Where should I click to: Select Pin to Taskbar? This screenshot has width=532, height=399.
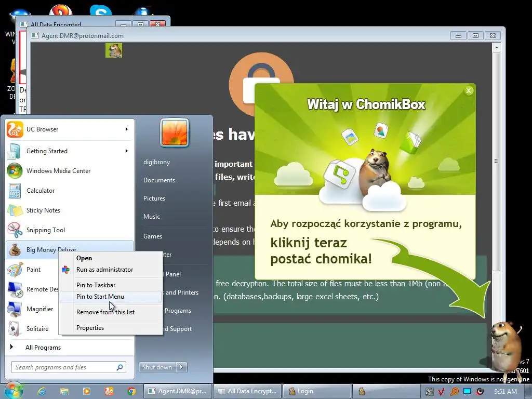(96, 285)
